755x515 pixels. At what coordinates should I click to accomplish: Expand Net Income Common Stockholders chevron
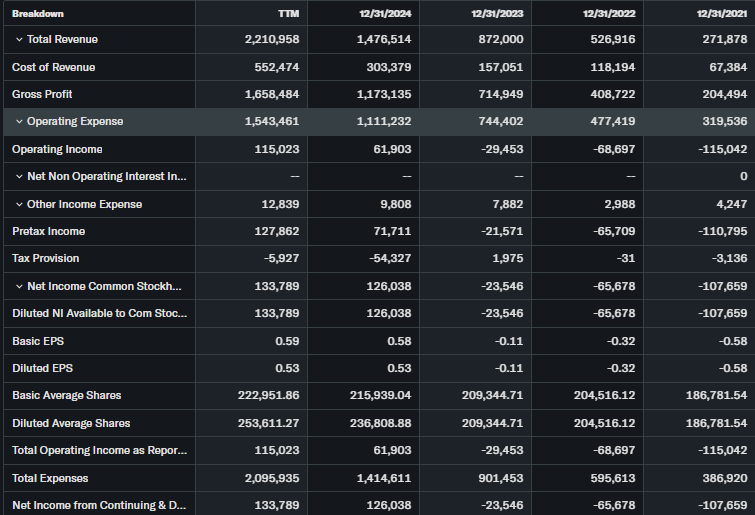19,287
